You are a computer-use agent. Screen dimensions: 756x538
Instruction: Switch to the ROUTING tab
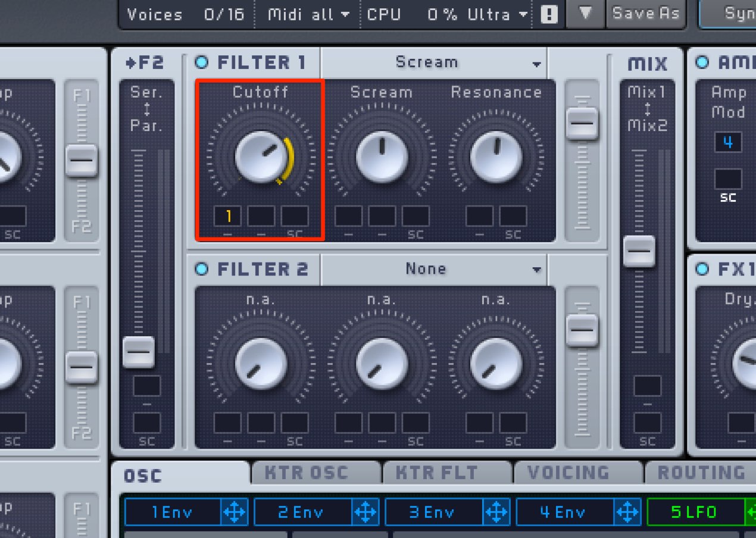point(700,473)
